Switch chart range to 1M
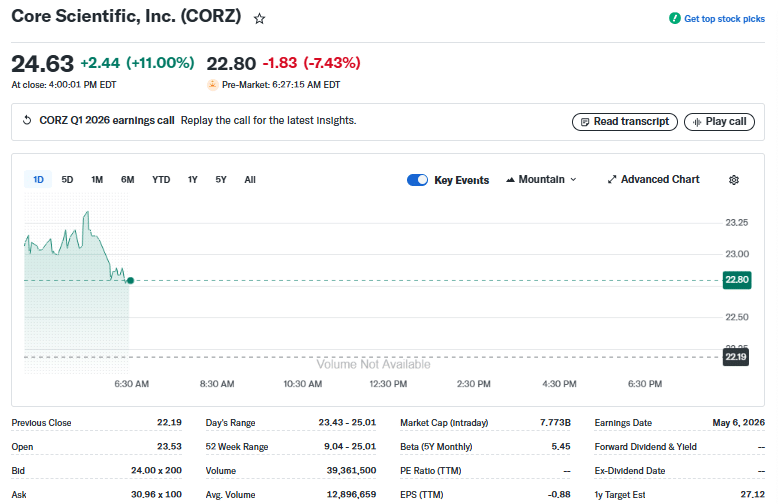Image resolution: width=778 pixels, height=504 pixels. 97,180
